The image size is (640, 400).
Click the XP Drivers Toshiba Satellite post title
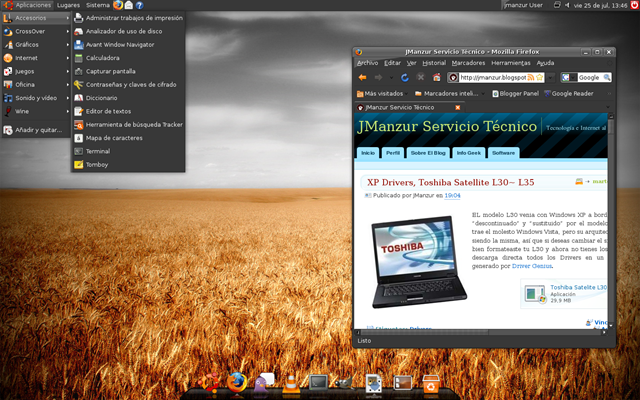451,182
